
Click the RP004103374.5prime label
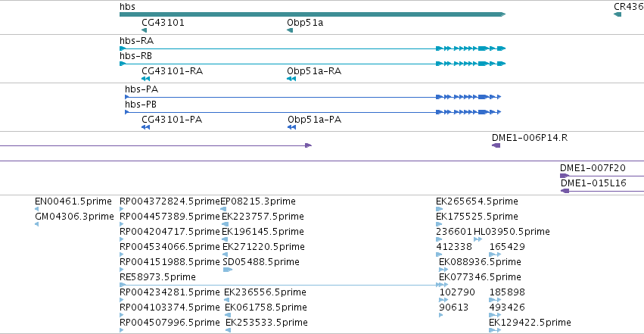pos(170,307)
